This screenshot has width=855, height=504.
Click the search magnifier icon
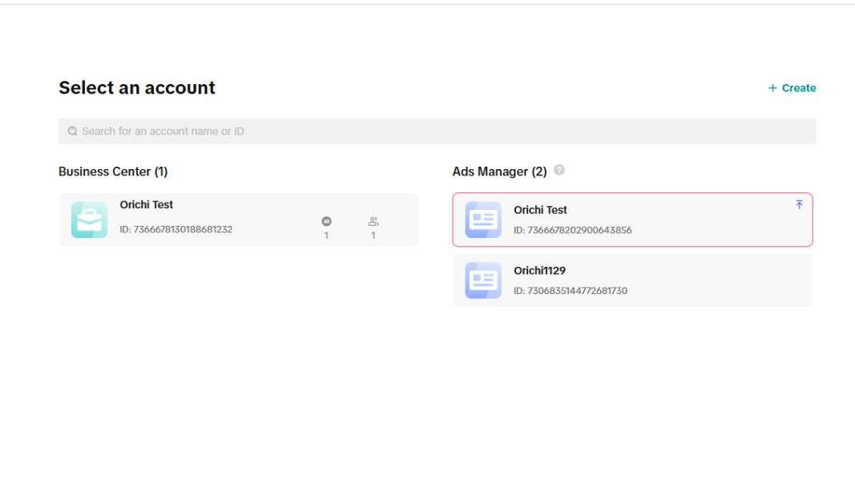point(73,131)
